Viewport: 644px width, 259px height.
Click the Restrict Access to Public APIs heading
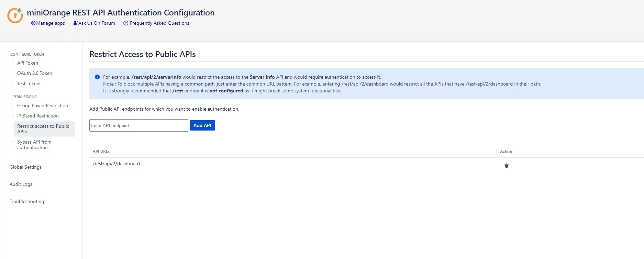(142, 54)
